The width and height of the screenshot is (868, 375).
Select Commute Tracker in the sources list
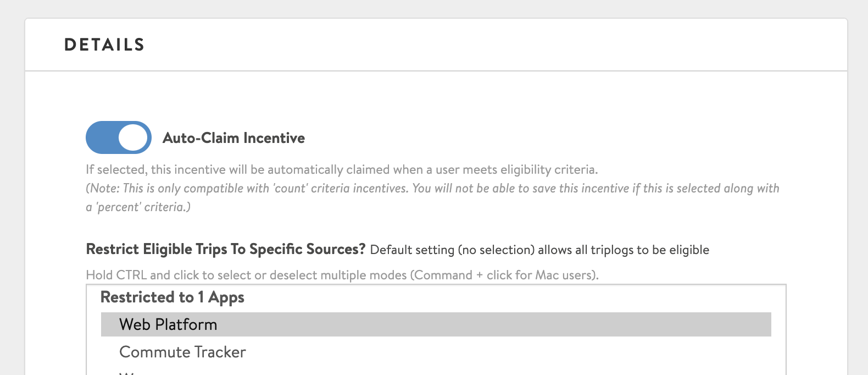point(182,352)
